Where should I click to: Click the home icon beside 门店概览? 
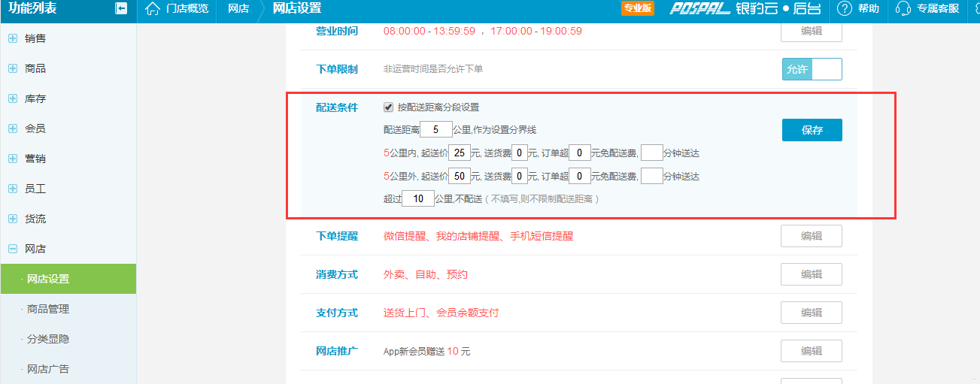[x=153, y=9]
